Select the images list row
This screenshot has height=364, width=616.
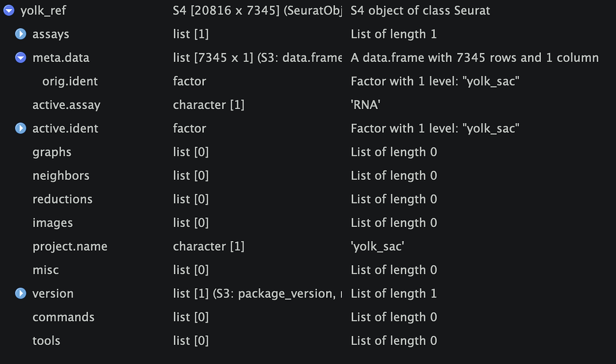(308, 223)
